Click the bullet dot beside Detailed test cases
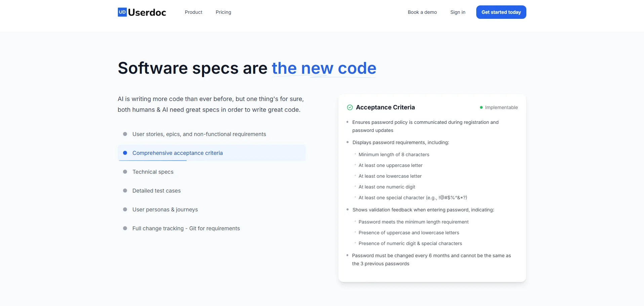 pyautogui.click(x=125, y=191)
